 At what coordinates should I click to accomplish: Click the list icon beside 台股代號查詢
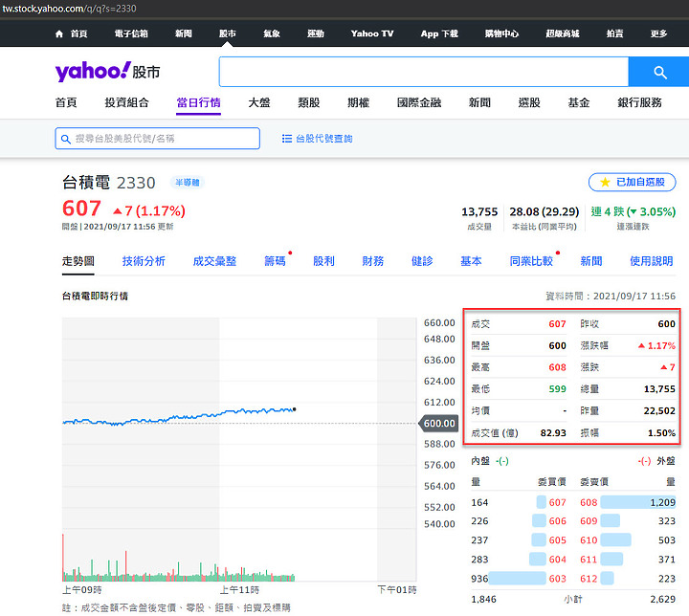286,139
